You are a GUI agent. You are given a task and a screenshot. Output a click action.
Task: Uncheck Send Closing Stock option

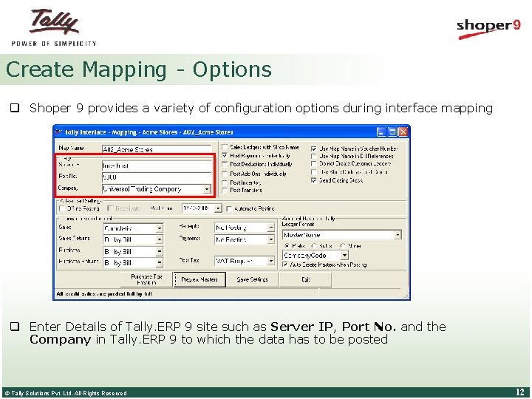coord(314,180)
